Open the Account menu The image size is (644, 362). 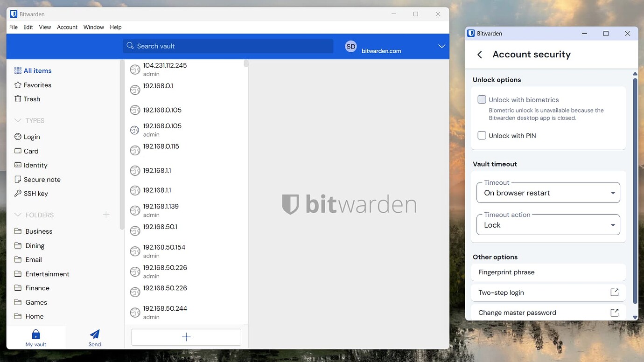coord(67,27)
